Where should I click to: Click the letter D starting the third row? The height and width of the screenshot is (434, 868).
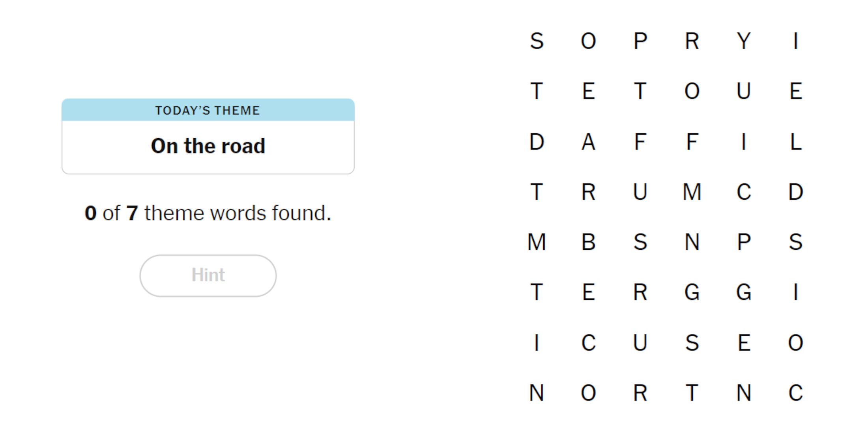[x=537, y=142]
